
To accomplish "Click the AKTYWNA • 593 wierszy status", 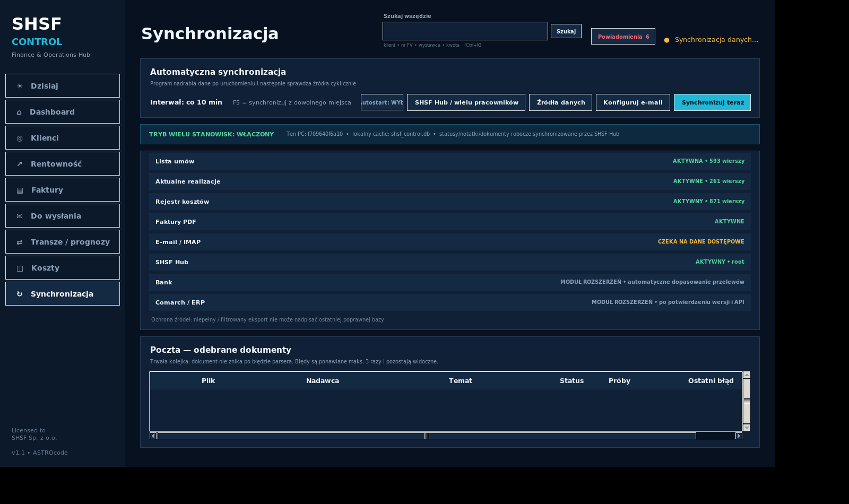I will (708, 161).
